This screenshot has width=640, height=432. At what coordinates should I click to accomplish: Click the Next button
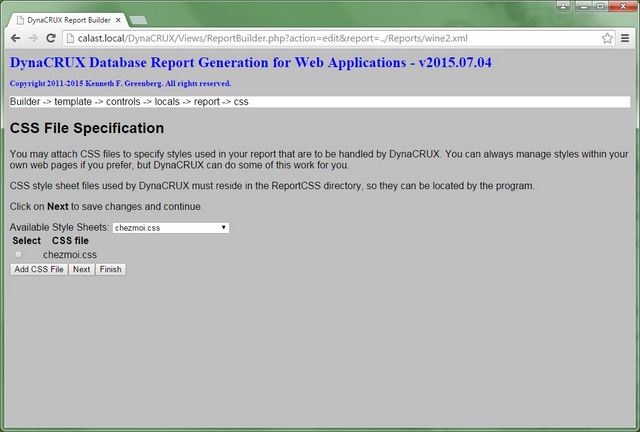pyautogui.click(x=81, y=269)
